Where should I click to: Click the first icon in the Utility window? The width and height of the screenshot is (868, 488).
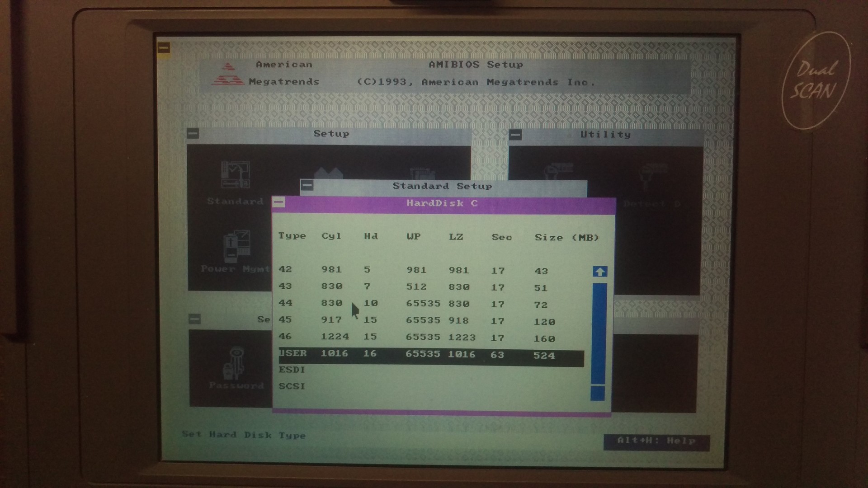tap(560, 171)
